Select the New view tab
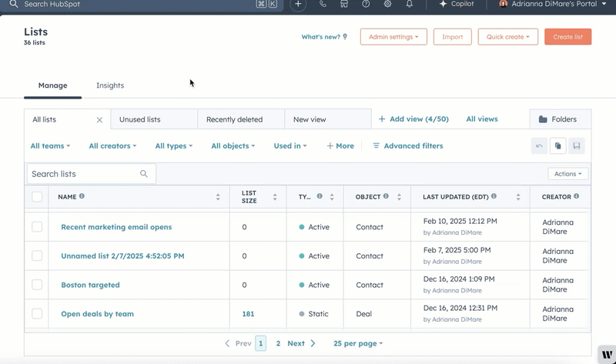Viewport: 616px width, 364px height. [328, 119]
